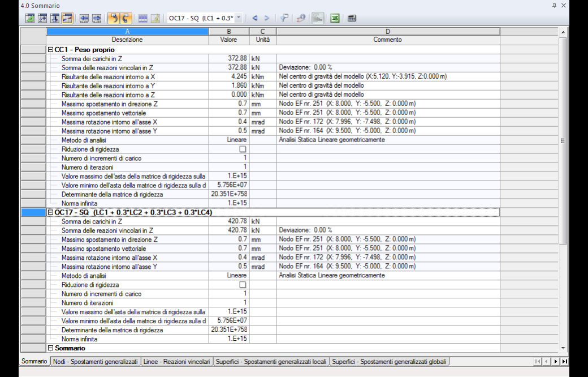The width and height of the screenshot is (588, 377).
Task: Collapse the OC17 - SQ group
Action: pos(51,212)
